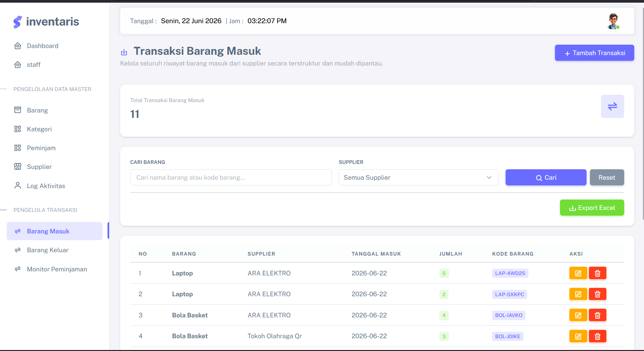Viewport: 644px width, 351px height.
Task: Click code badge BOL-IAVKO
Action: [509, 315]
